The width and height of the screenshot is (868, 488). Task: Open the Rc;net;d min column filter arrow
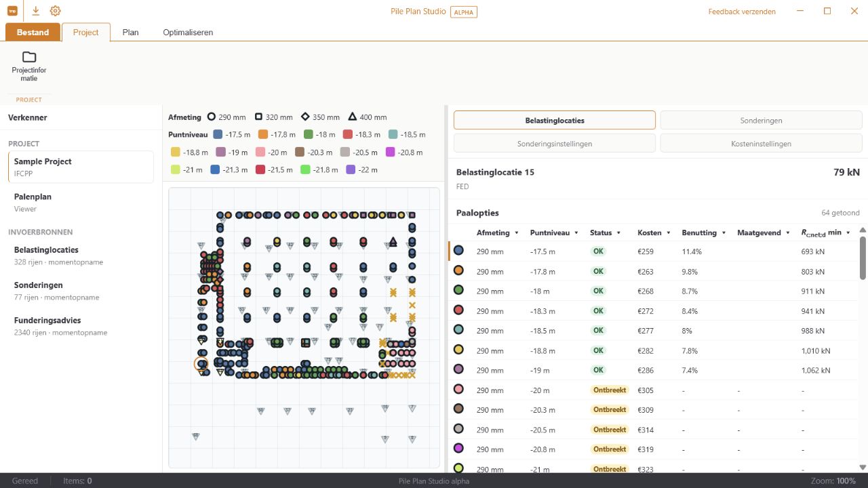pyautogui.click(x=848, y=233)
